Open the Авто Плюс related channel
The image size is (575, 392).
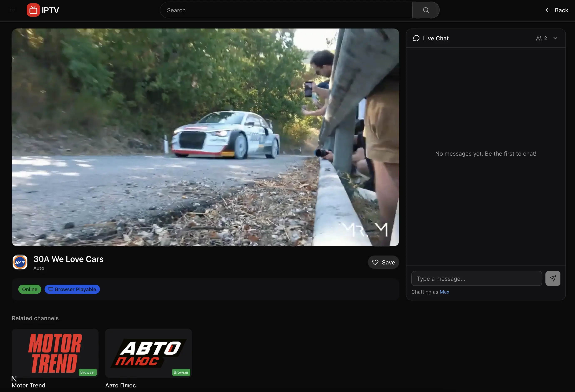point(148,353)
